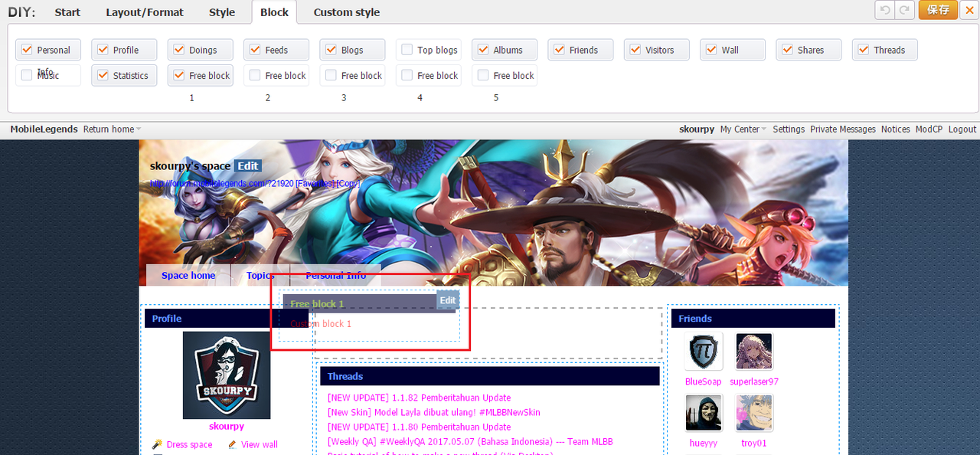Click the skourpy username in the top bar
The height and width of the screenshot is (455, 980).
[697, 129]
